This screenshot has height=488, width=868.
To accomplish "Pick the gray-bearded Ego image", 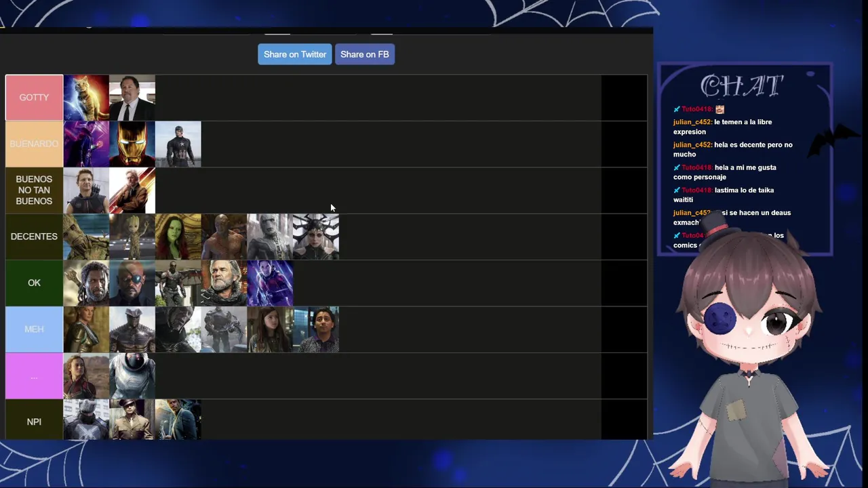I will click(224, 283).
